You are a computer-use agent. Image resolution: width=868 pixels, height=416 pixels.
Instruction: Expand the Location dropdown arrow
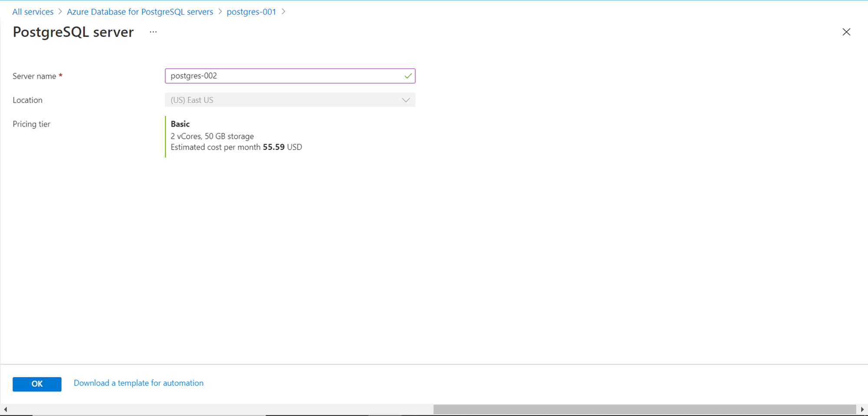point(406,100)
